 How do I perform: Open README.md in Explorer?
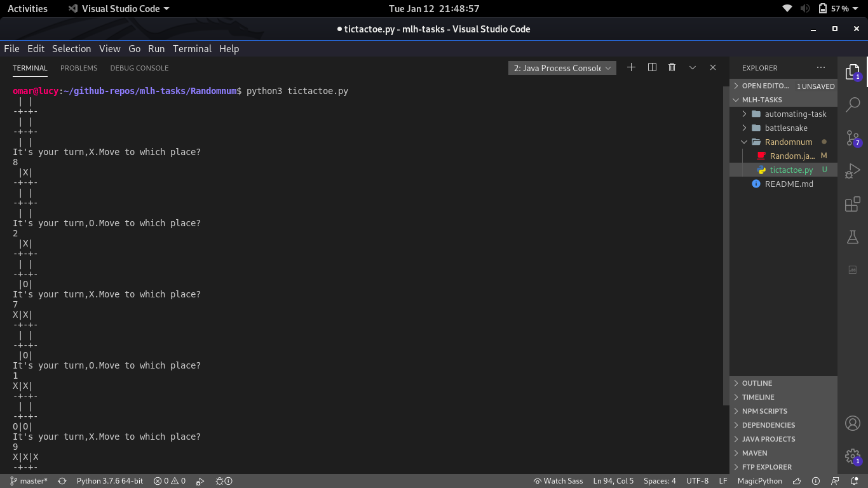783,184
